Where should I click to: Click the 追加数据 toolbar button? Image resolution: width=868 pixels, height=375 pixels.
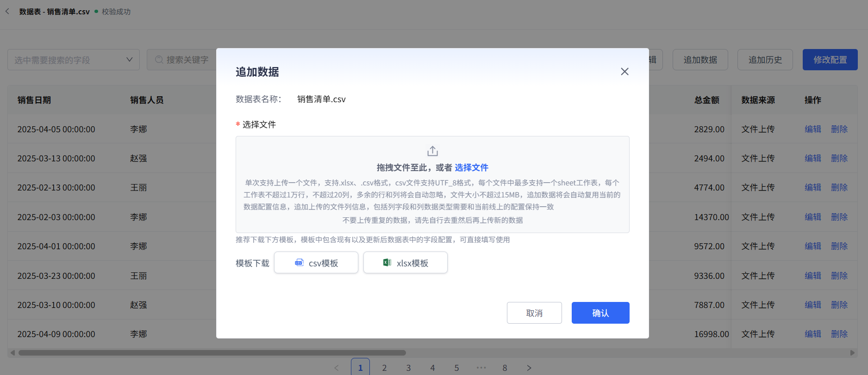[700, 60]
